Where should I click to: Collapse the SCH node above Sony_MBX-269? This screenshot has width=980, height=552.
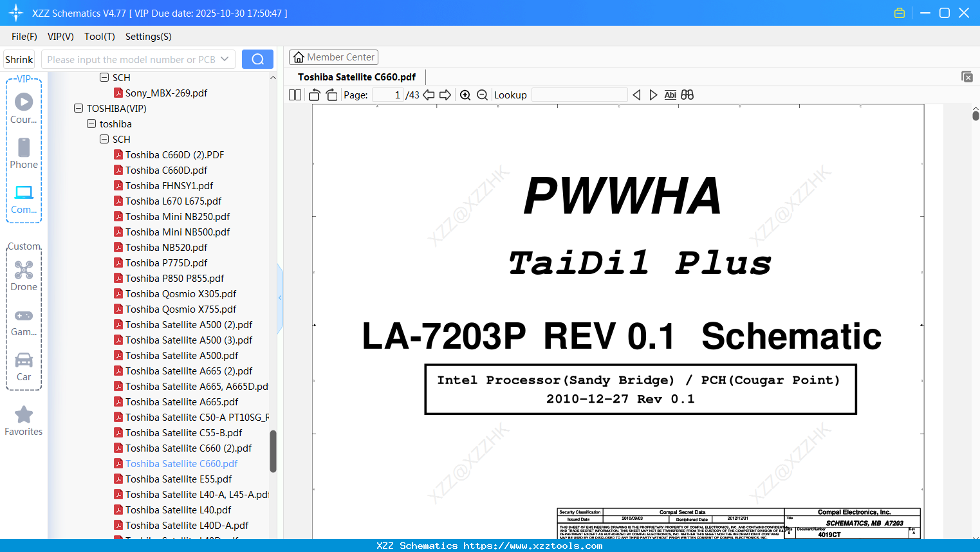click(104, 77)
